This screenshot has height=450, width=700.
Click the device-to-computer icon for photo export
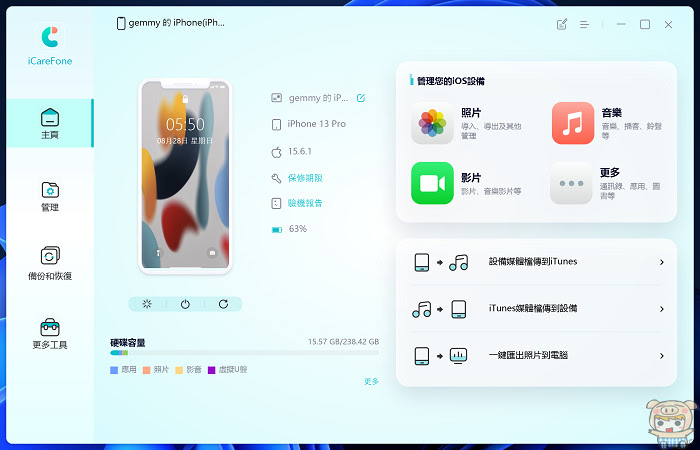pyautogui.click(x=441, y=356)
